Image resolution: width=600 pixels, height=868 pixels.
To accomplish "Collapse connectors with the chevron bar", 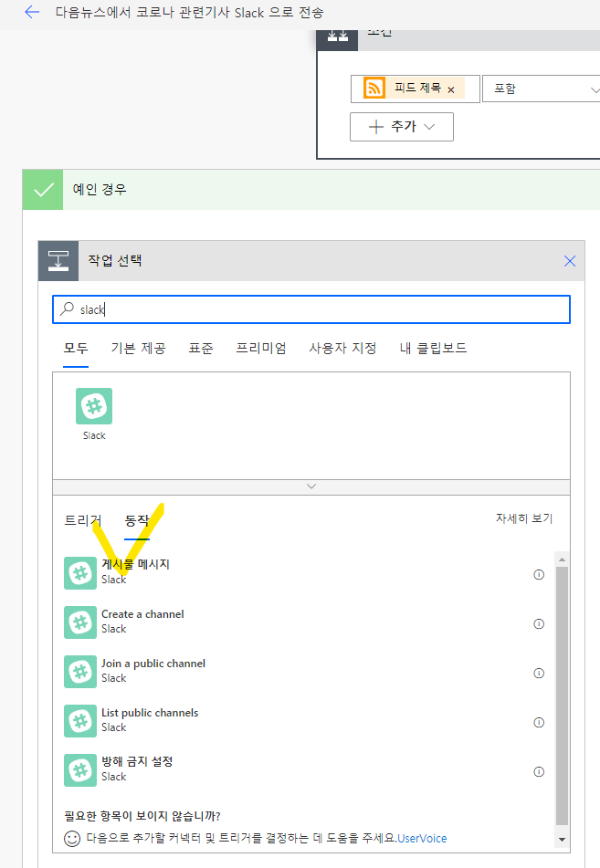I will [x=311, y=486].
